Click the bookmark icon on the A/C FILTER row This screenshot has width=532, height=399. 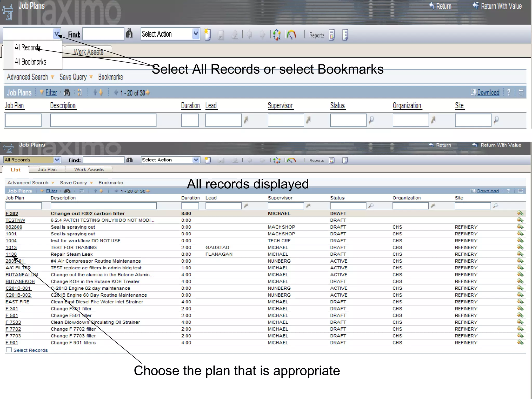(520, 268)
